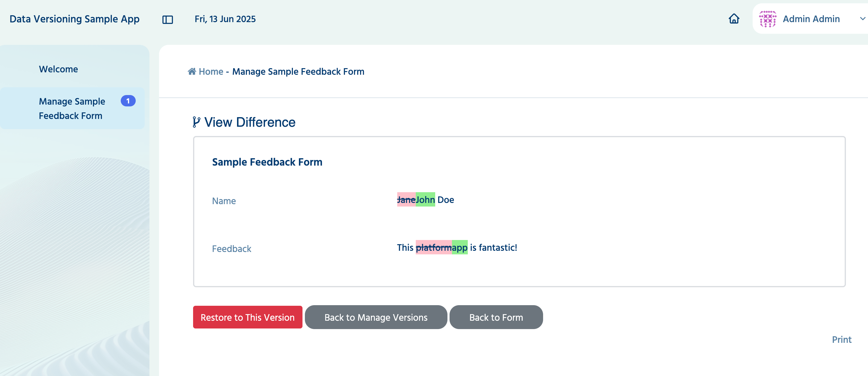Click the Sample Feedback Form heading
Screen dimensions: 868x376
(267, 162)
